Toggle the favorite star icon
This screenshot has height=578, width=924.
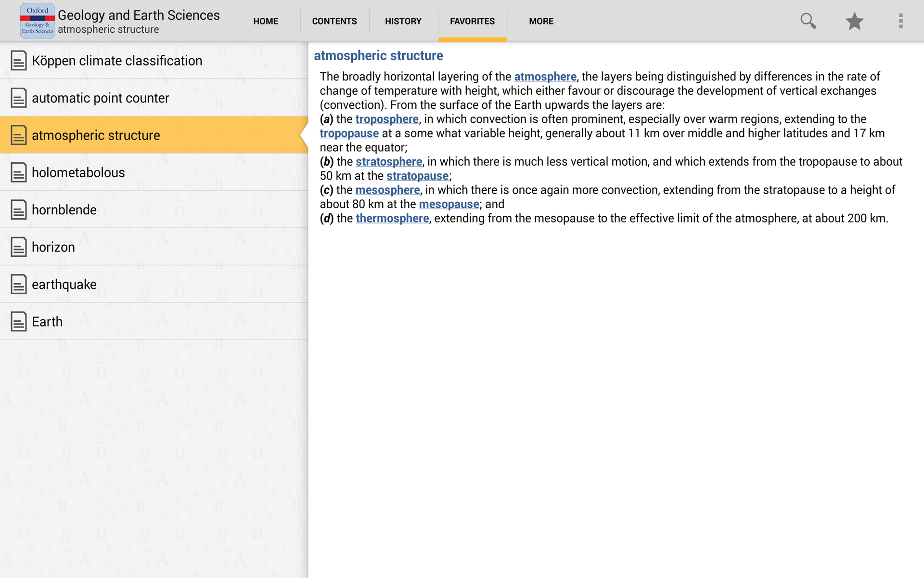(x=854, y=21)
